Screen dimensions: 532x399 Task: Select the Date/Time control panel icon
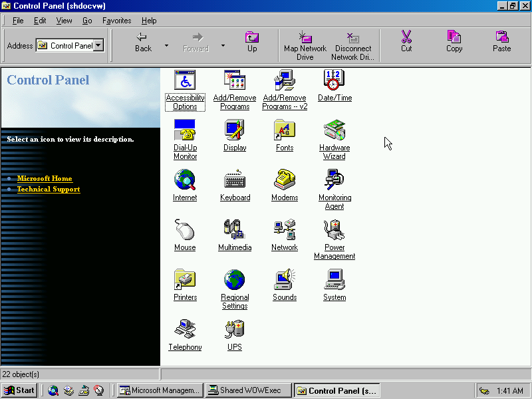[334, 80]
